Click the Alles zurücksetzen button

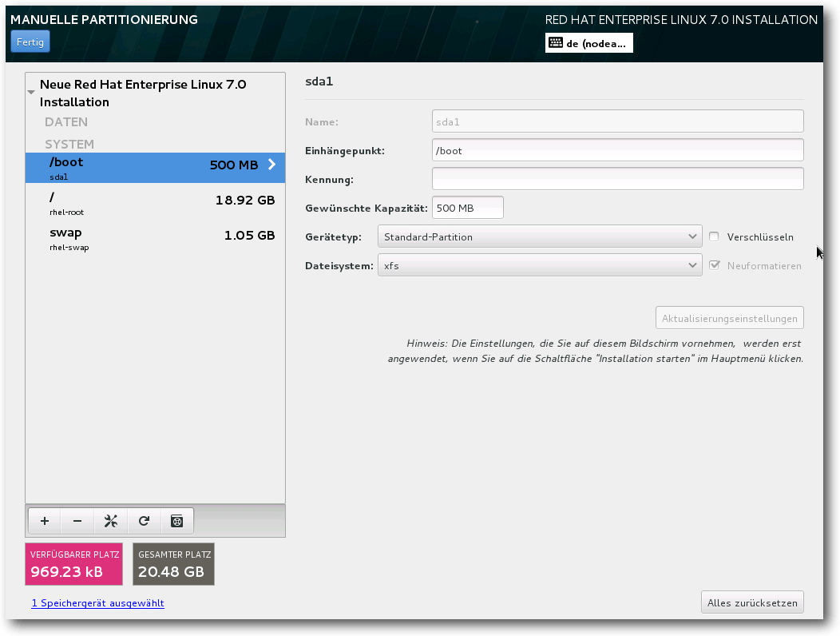pos(752,602)
